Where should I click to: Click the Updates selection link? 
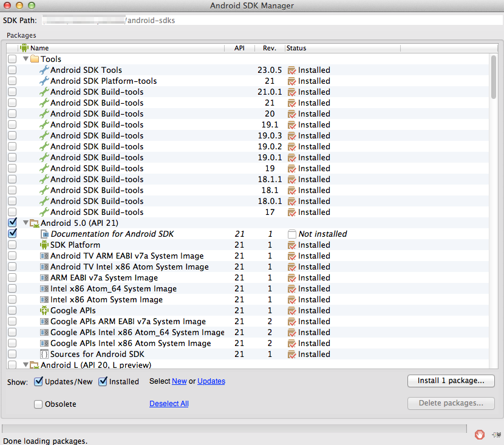pos(211,381)
